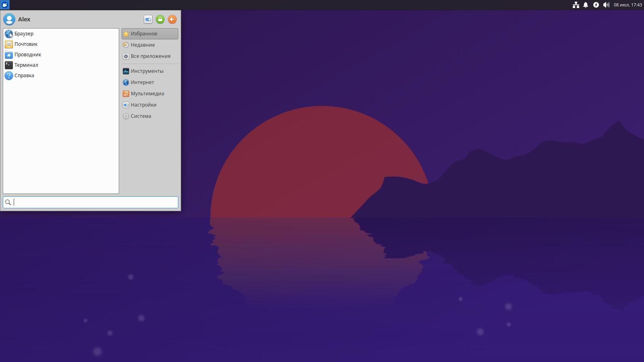Click the volume speaker icon
The image size is (644, 362).
tap(606, 5)
